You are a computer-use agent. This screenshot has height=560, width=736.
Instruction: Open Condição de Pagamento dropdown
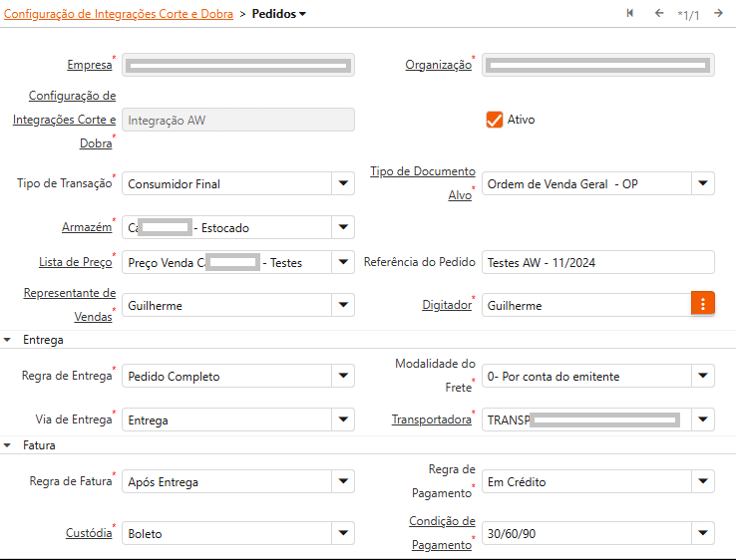click(x=703, y=533)
